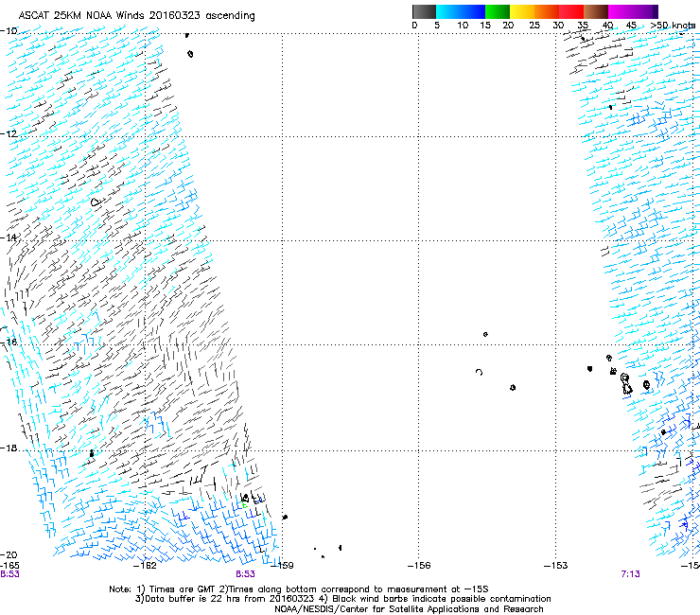Click the '-16' latitude axis label
The width and height of the screenshot is (700, 615).
[x=9, y=343]
